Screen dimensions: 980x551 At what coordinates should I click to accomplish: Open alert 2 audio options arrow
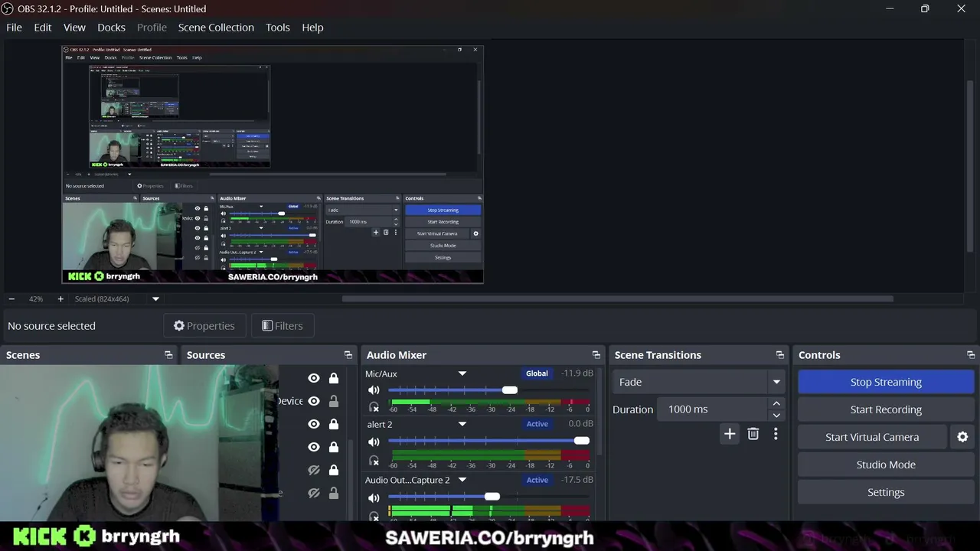point(462,424)
